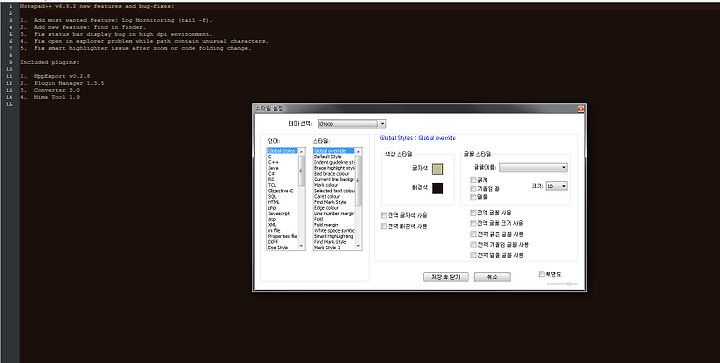Click the language list scroll-down arrow
This screenshot has width=720, height=363.
(x=302, y=246)
